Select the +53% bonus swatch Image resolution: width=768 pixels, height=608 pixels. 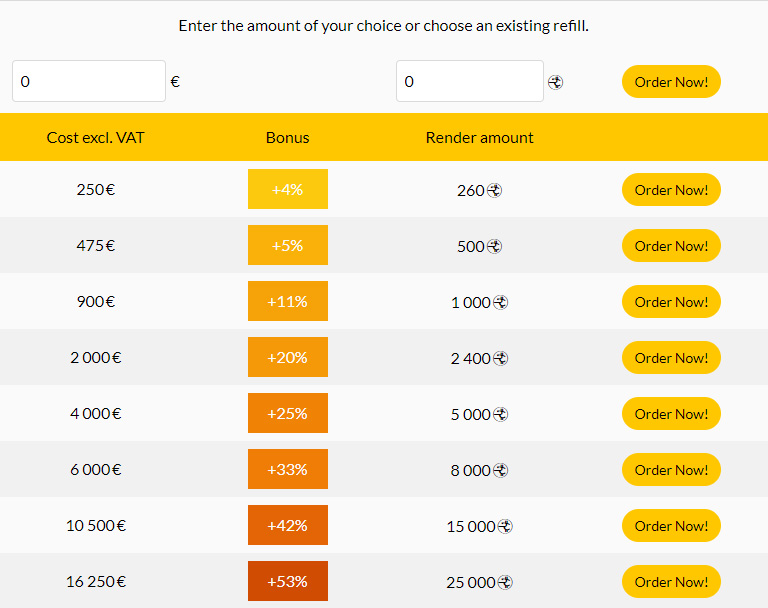[288, 581]
